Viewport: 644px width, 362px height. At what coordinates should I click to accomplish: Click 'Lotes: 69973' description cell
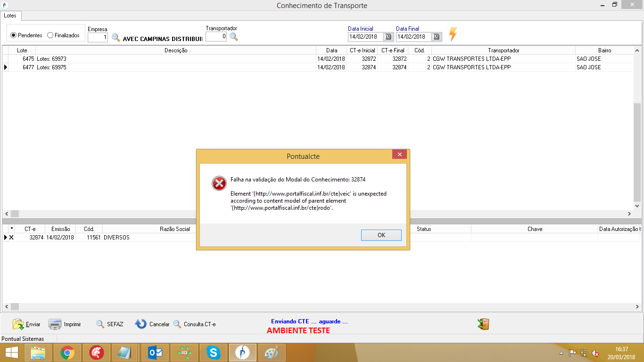pos(175,59)
